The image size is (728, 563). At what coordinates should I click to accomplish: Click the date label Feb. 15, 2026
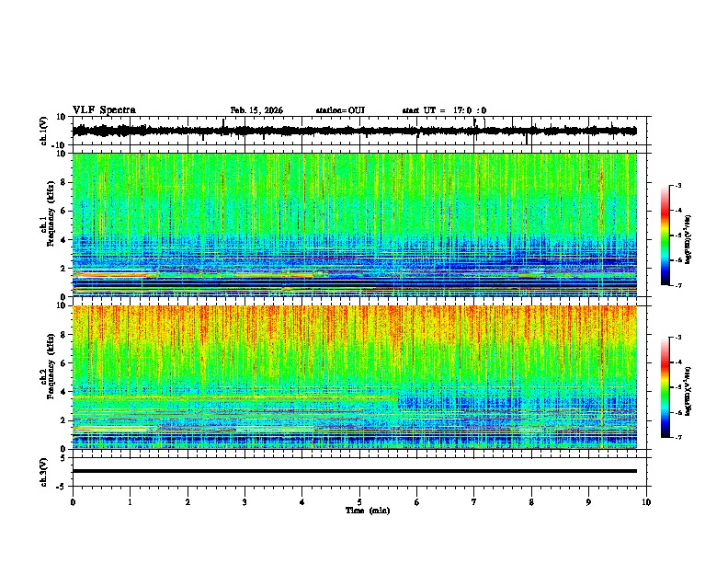click(x=256, y=110)
